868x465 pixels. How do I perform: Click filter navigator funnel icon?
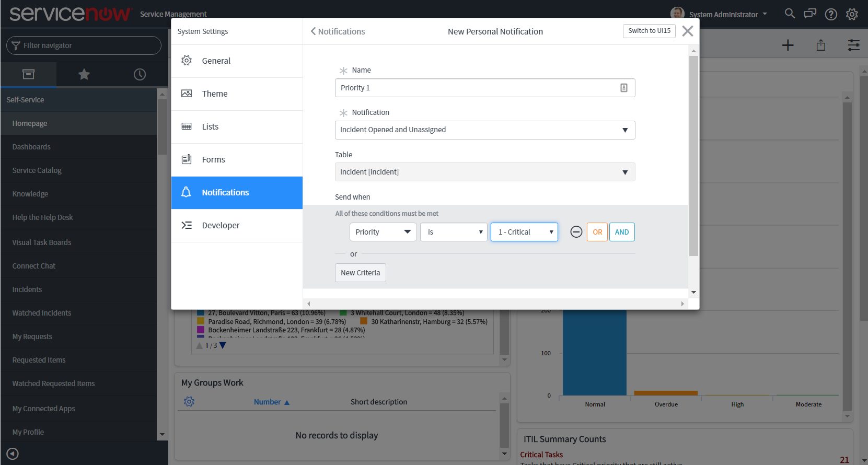pyautogui.click(x=16, y=45)
